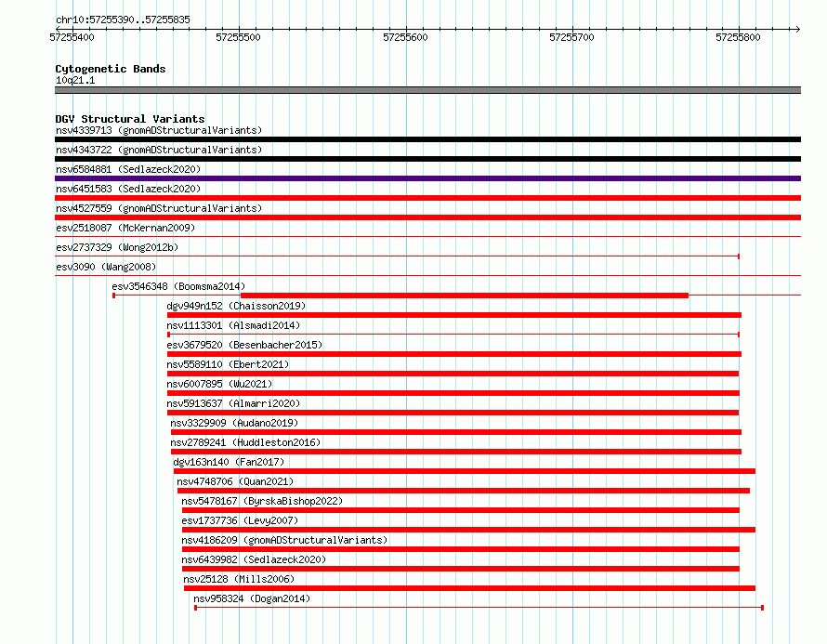Screen dimensions: 827x644
Task: Click ruler position 57255400
Action: coord(72,37)
